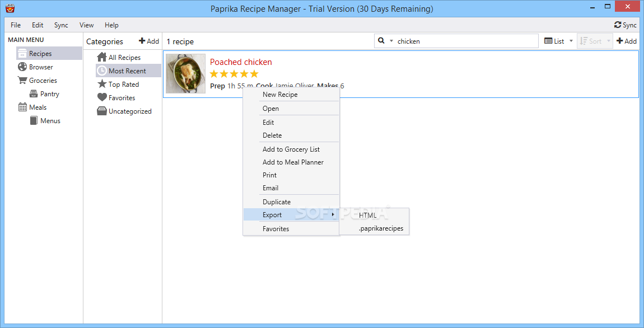This screenshot has height=328, width=644.
Task: Click the Sync arrows icon in top right
Action: (617, 25)
